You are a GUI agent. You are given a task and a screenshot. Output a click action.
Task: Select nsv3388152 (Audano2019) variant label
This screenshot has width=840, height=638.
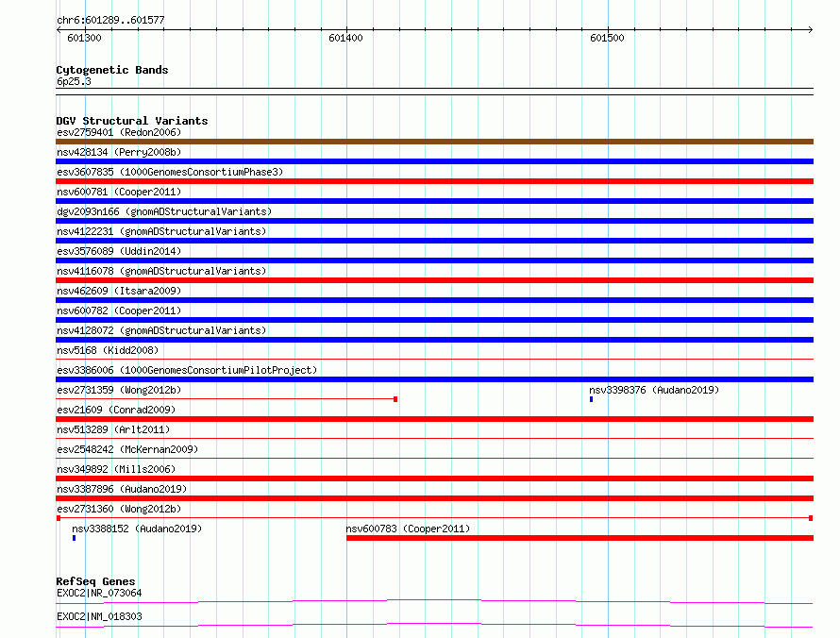pyautogui.click(x=137, y=529)
